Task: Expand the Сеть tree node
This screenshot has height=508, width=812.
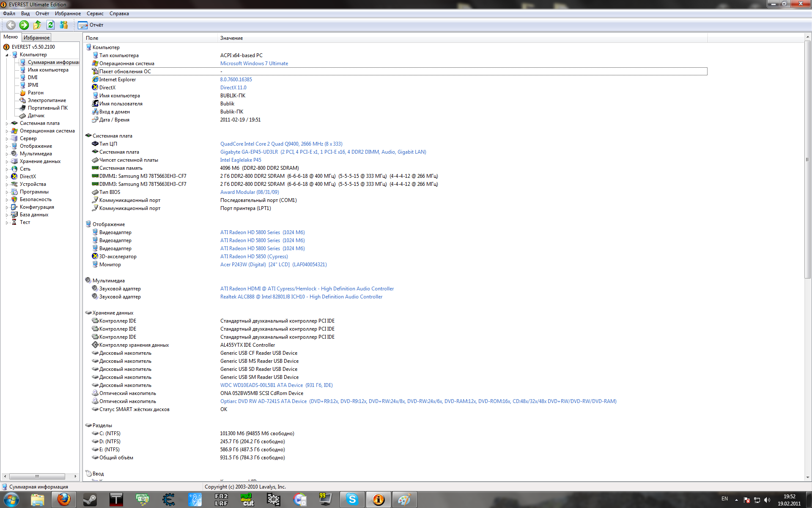Action: pos(7,169)
